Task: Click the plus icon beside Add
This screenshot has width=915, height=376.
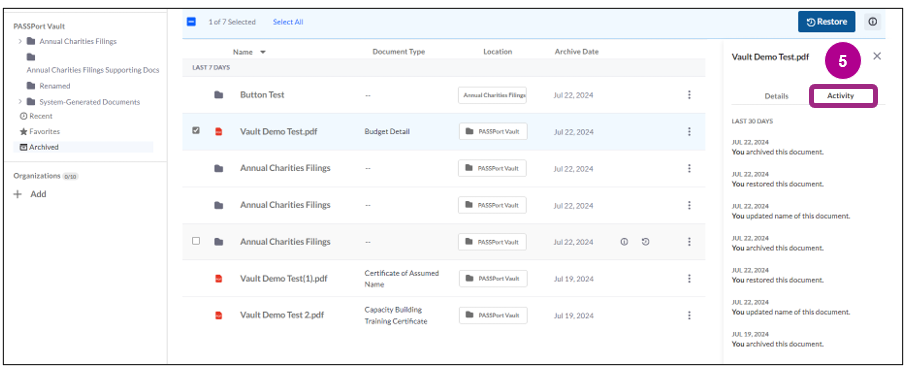Action: (18, 194)
